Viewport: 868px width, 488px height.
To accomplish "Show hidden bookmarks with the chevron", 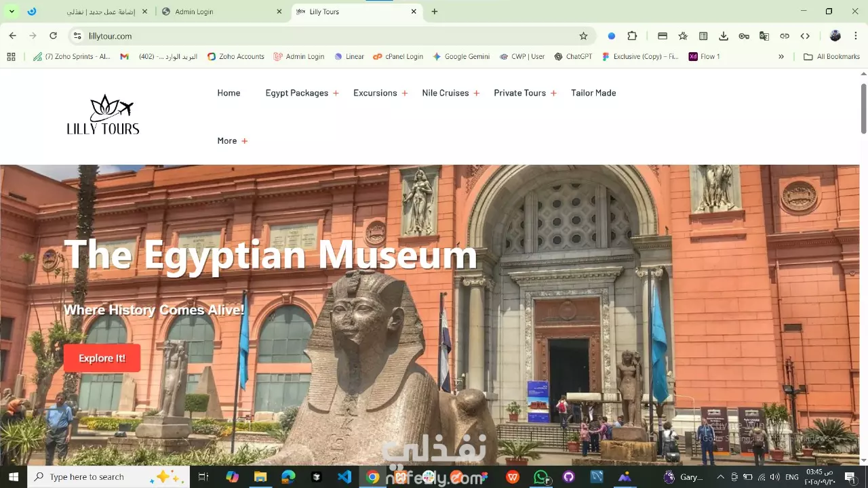I will tap(781, 57).
